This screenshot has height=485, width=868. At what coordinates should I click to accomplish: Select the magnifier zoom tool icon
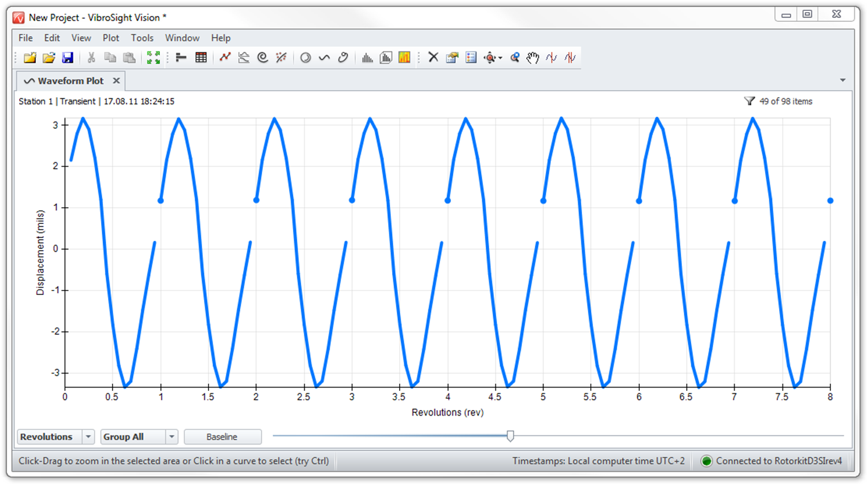click(515, 58)
